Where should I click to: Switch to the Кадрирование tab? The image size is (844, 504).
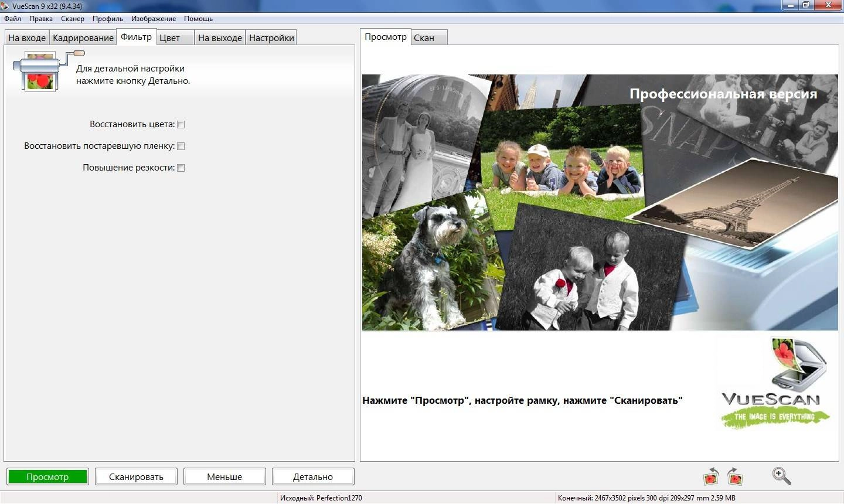[x=83, y=38]
